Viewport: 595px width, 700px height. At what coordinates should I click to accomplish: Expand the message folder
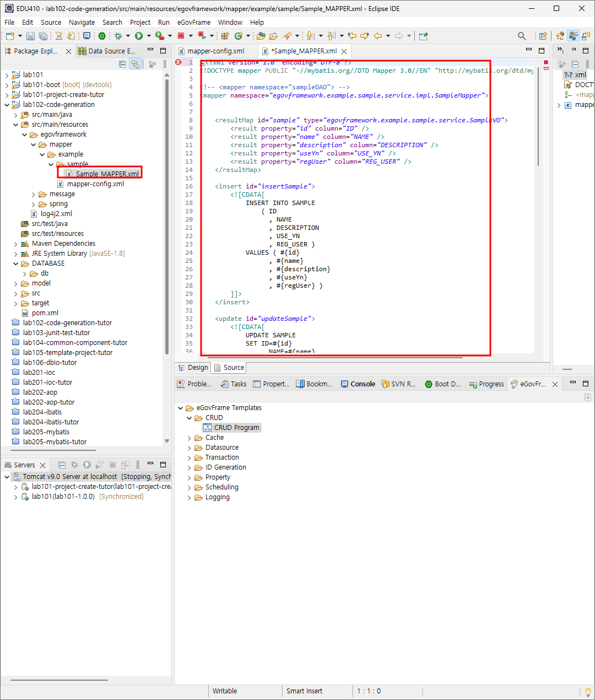[33, 194]
